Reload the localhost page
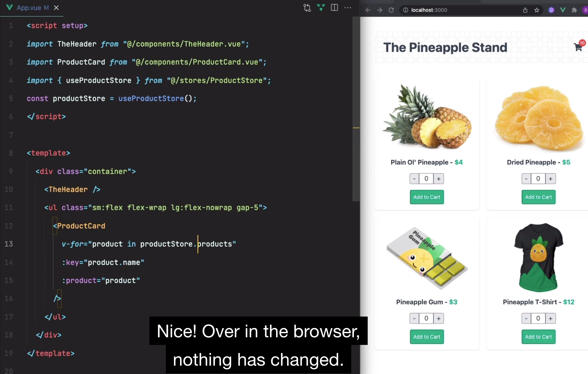 (391, 10)
